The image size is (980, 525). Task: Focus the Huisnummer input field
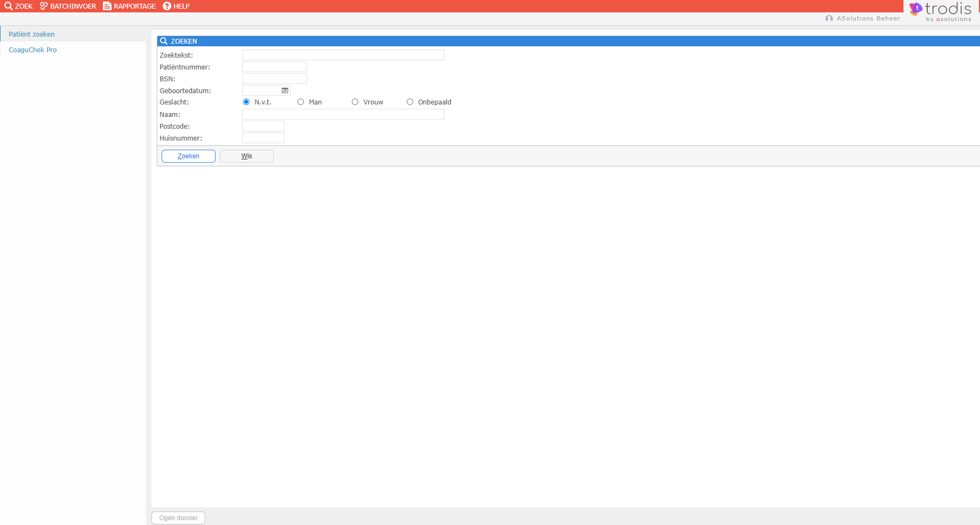263,138
